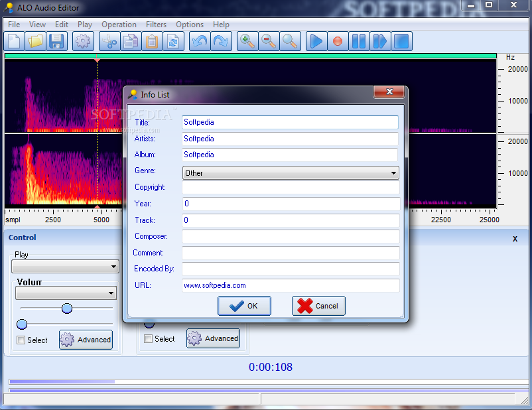This screenshot has width=532, height=410.
Task: Stop playback with the Stop toolbar button
Action: click(401, 41)
